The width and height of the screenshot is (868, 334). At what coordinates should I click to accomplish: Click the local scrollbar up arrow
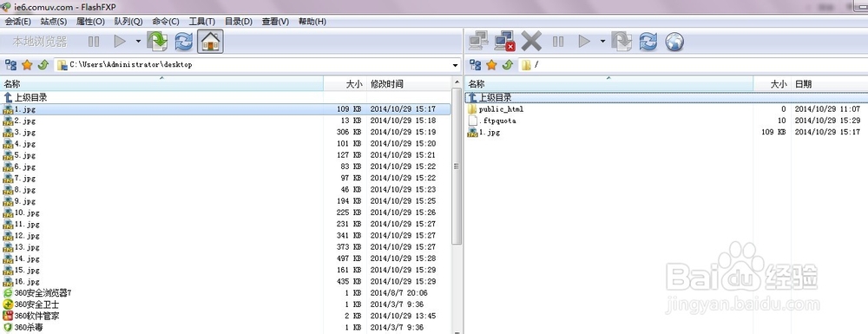tap(457, 82)
